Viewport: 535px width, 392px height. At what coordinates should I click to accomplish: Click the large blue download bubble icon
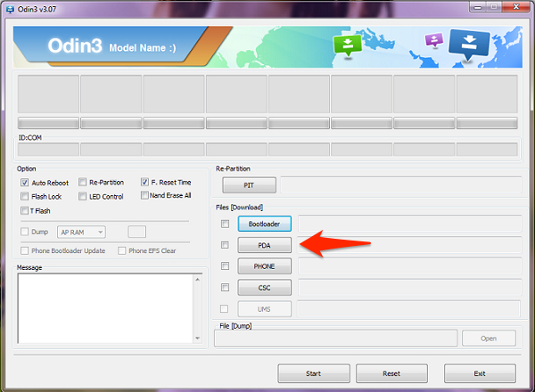(x=469, y=45)
